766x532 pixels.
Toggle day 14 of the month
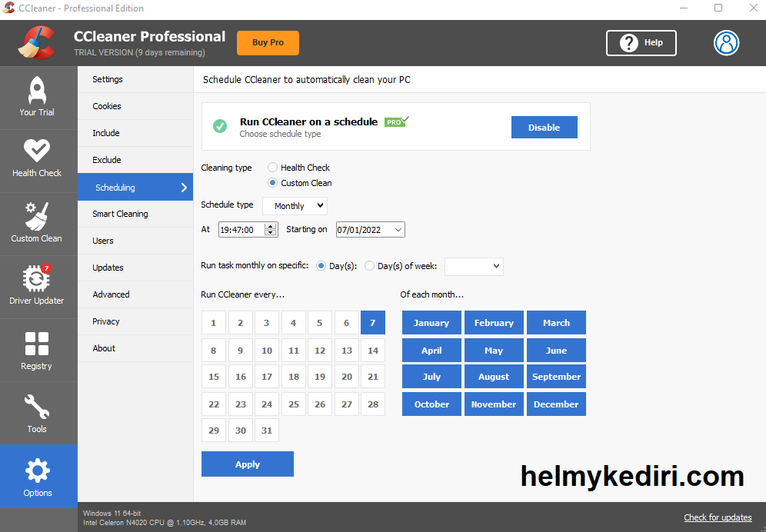(x=373, y=351)
